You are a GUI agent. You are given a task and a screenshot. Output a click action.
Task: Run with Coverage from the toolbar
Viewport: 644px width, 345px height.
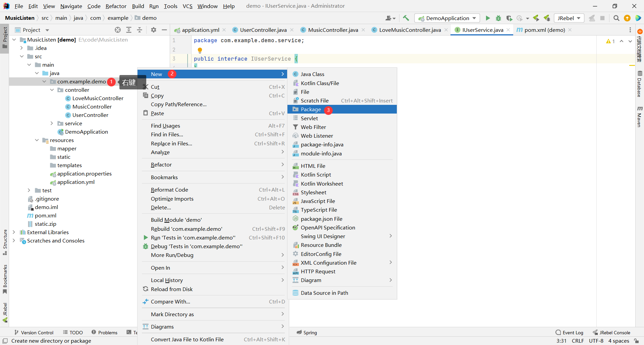coord(509,18)
